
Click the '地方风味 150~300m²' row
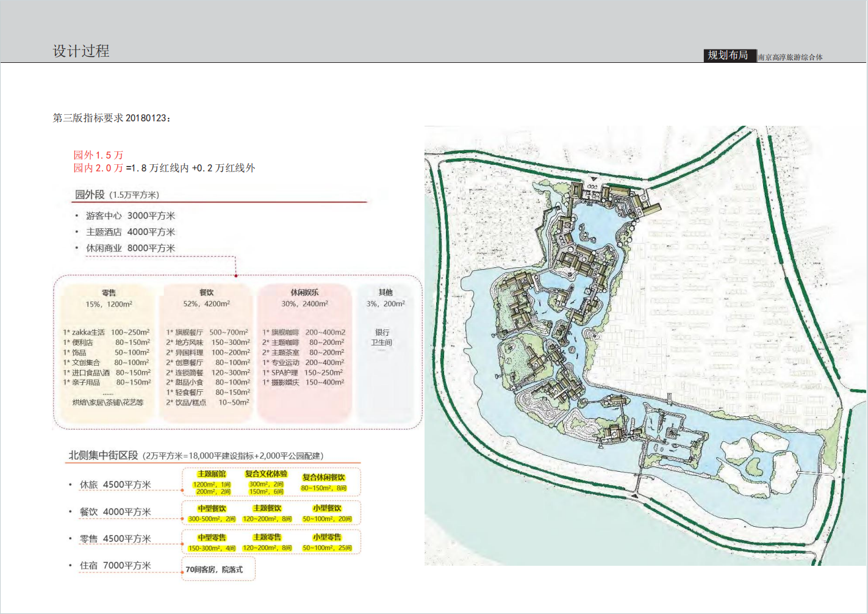click(208, 342)
